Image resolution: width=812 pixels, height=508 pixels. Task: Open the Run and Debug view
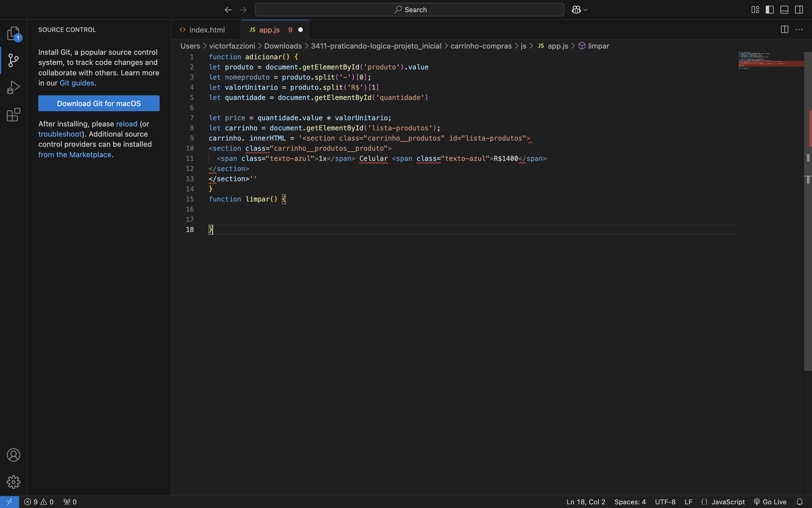pos(14,87)
